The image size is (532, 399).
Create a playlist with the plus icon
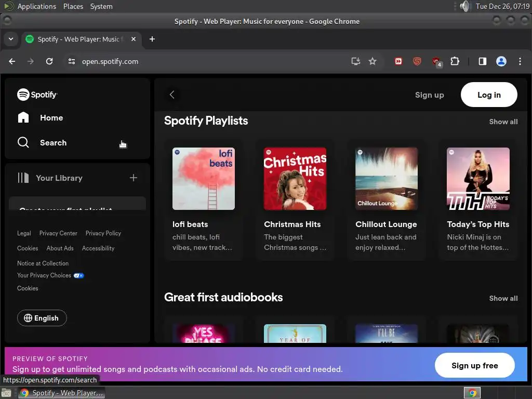pyautogui.click(x=134, y=178)
